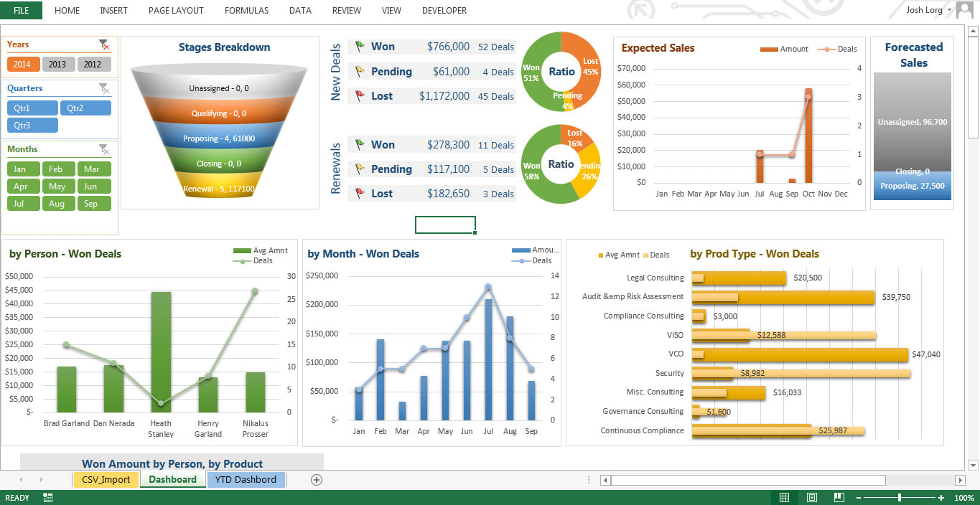The height and width of the screenshot is (505, 980).
Task: Switch to the YTD Dashbord sheet tab
Action: (246, 480)
